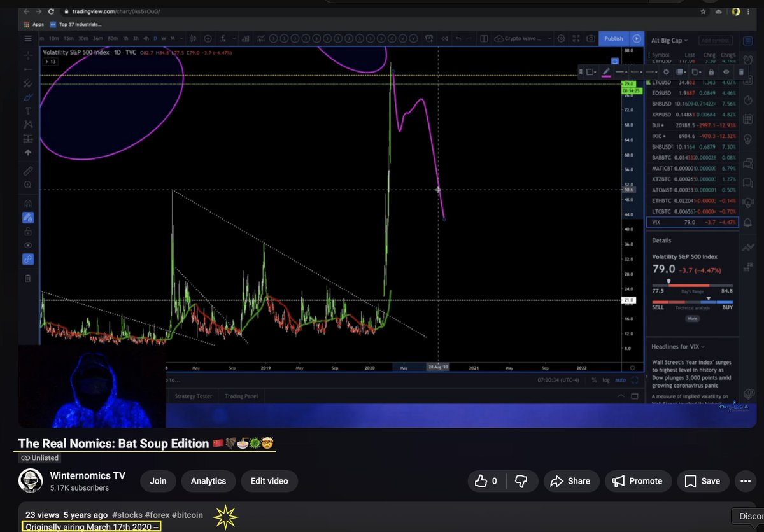Click the Edit video button
The height and width of the screenshot is (532, 764).
[x=269, y=481]
